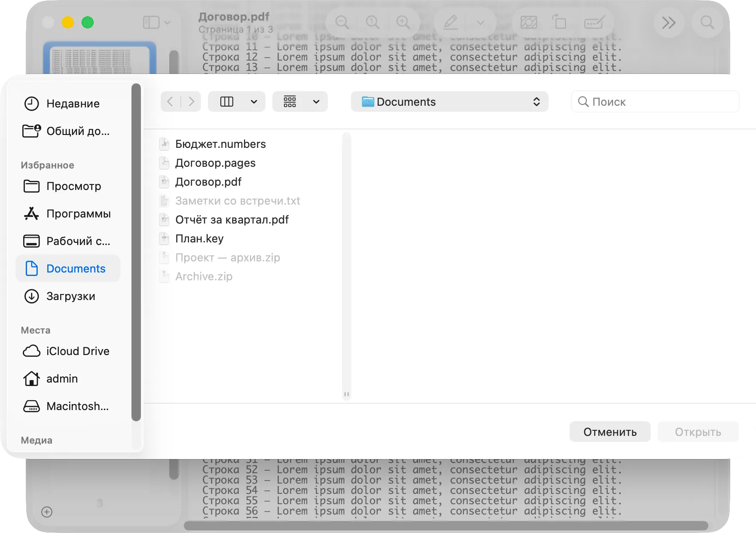Open iCloud Drive location
This screenshot has height=533, width=756.
[x=68, y=351]
